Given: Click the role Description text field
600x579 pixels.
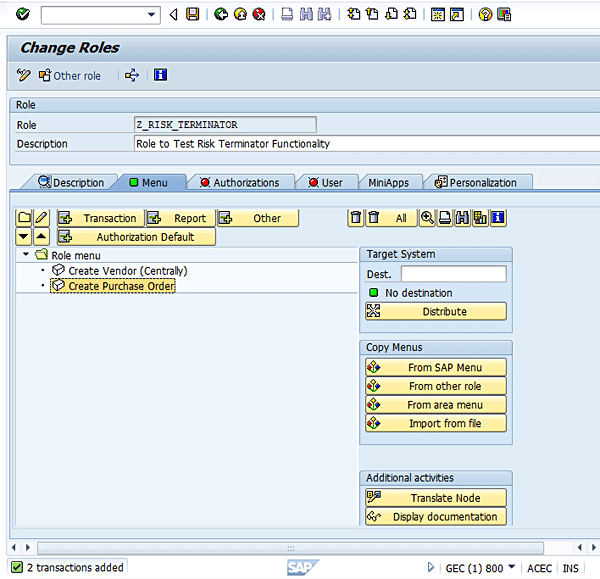Looking at the screenshot, I should click(367, 144).
